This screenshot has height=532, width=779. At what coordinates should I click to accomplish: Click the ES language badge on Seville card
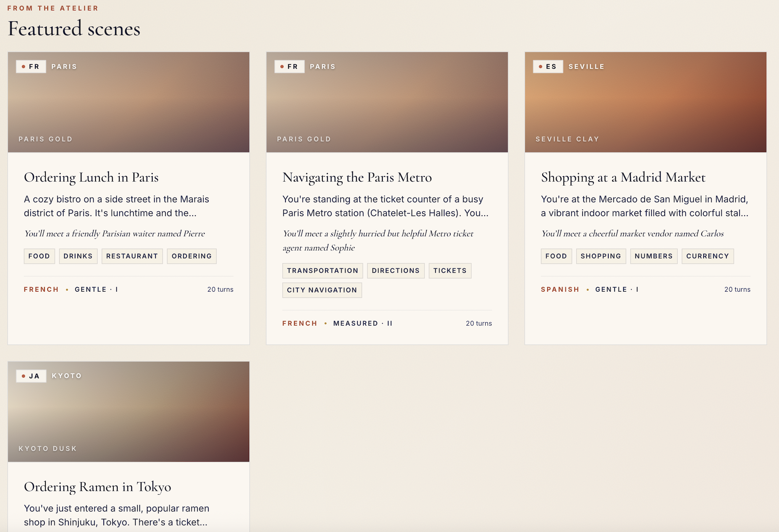click(548, 67)
